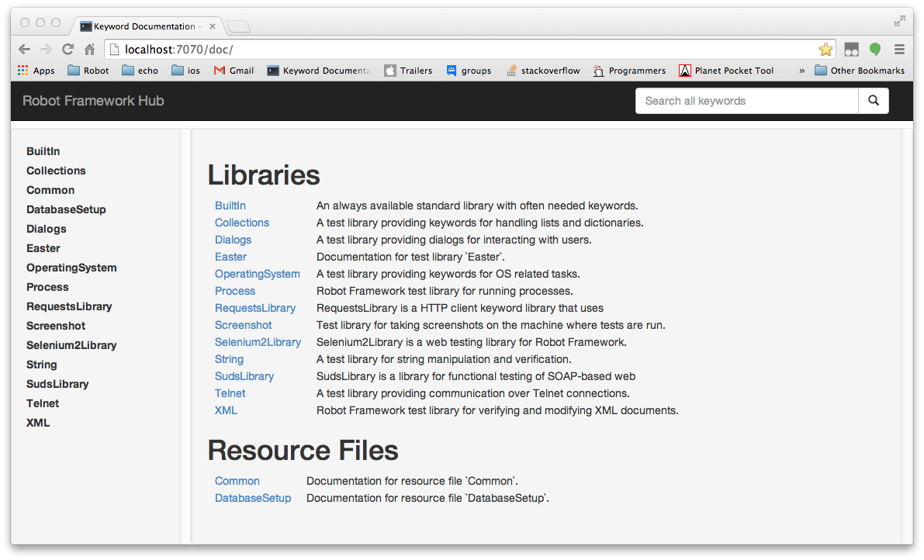Open the XML library link
924x560 pixels.
[226, 410]
